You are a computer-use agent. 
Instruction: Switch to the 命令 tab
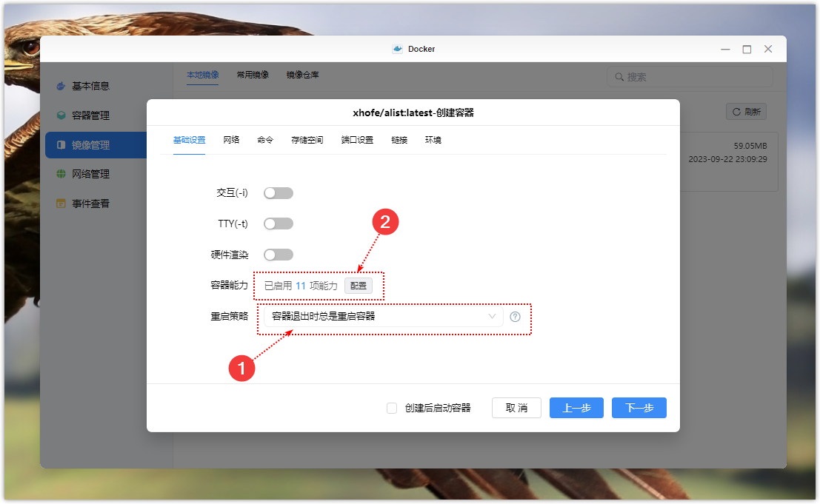pyautogui.click(x=265, y=140)
